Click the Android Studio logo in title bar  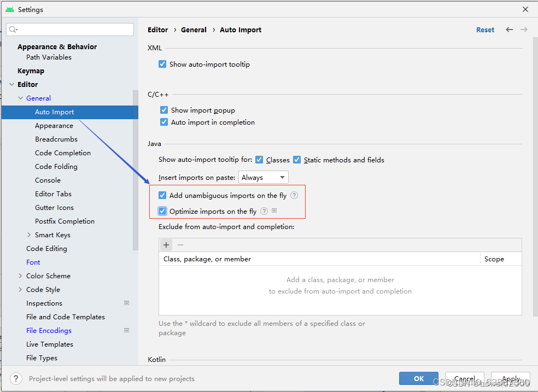click(10, 9)
